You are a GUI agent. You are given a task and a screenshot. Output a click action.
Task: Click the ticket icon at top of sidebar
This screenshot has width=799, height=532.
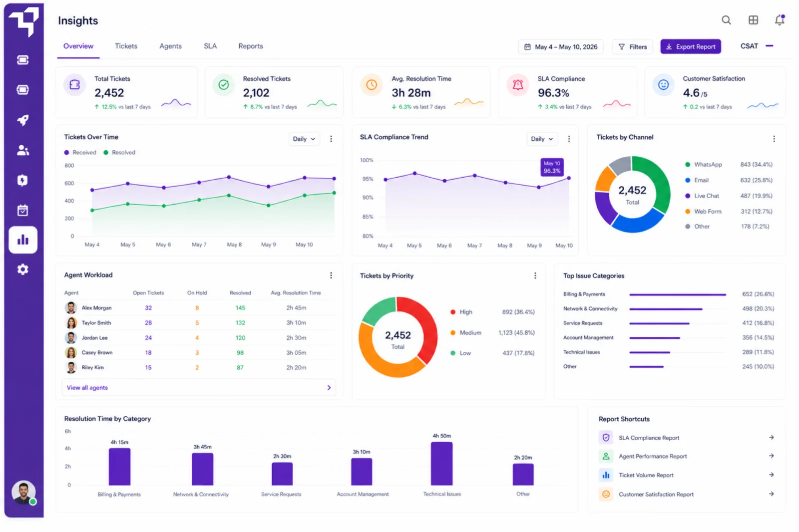pos(23,60)
